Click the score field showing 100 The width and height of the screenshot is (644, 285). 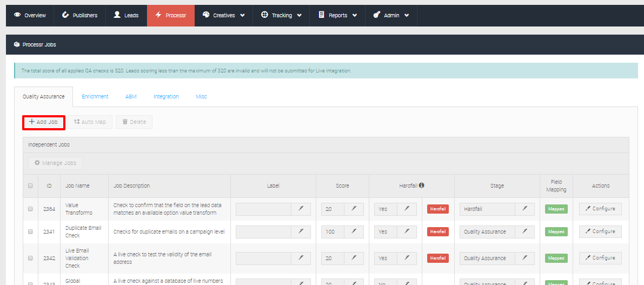[333, 231]
